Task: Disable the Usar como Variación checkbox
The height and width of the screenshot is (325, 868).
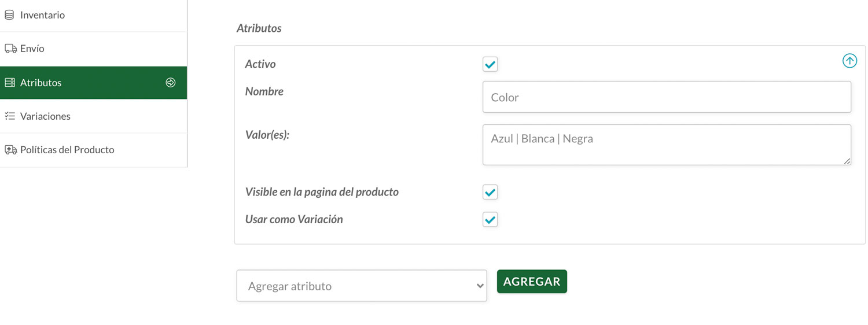Action: pos(490,220)
